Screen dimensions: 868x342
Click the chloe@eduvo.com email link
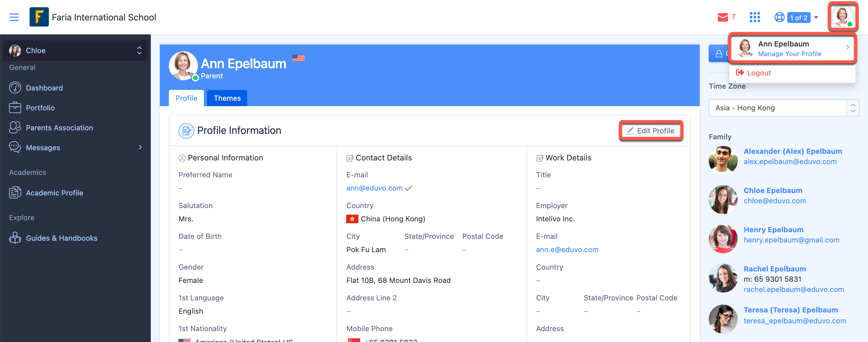click(x=775, y=201)
